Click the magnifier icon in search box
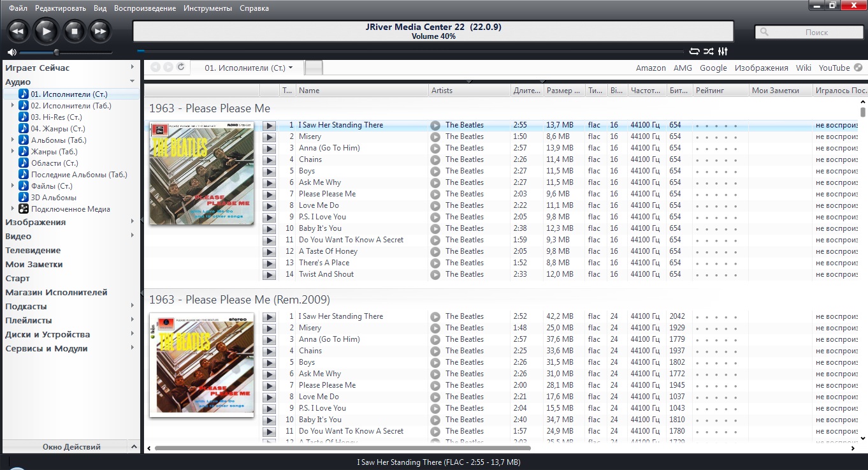Viewport: 868px width, 470px height. [765, 32]
